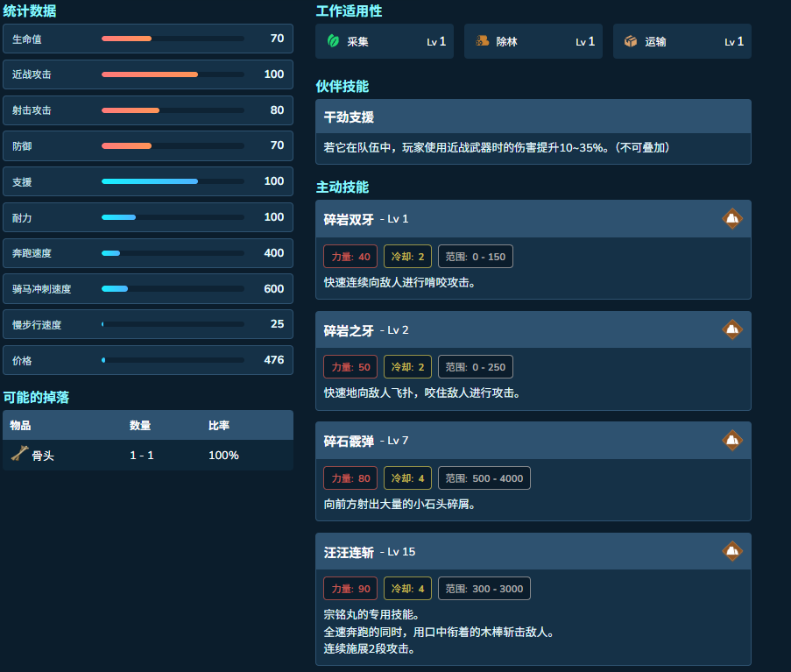The height and width of the screenshot is (672, 791).
Task: Click the lumbering log icon next to 除林
Action: tap(483, 41)
